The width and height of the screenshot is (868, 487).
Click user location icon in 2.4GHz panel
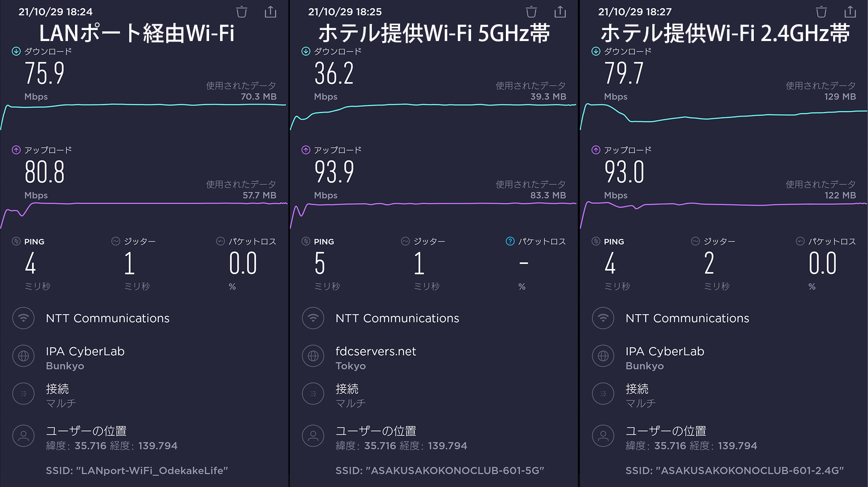click(x=603, y=436)
